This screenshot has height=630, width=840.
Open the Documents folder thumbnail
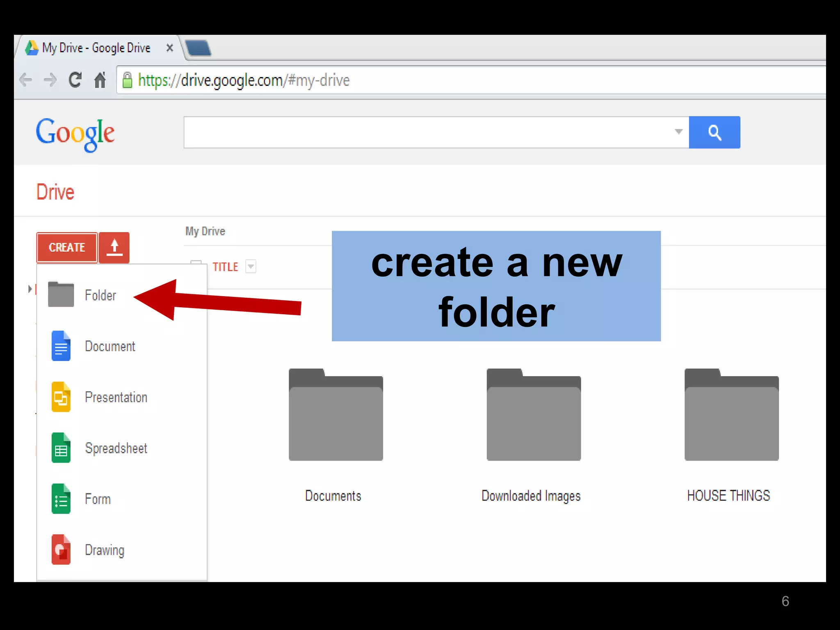(x=336, y=415)
